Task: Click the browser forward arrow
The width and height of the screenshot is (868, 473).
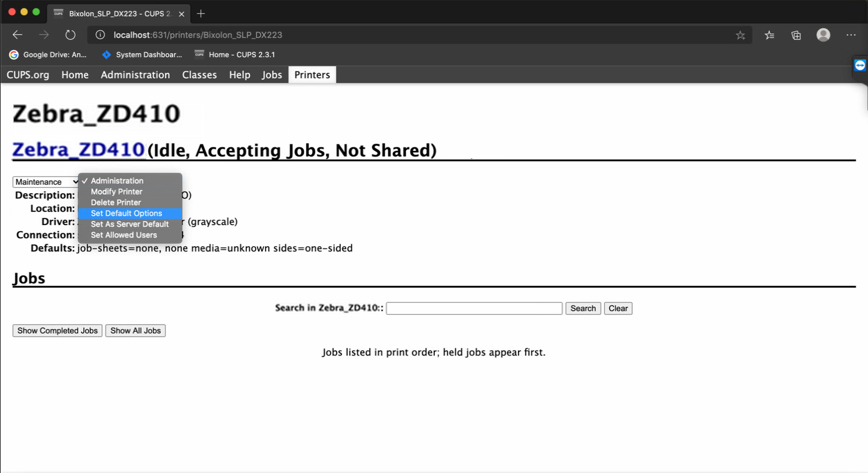Action: 44,35
